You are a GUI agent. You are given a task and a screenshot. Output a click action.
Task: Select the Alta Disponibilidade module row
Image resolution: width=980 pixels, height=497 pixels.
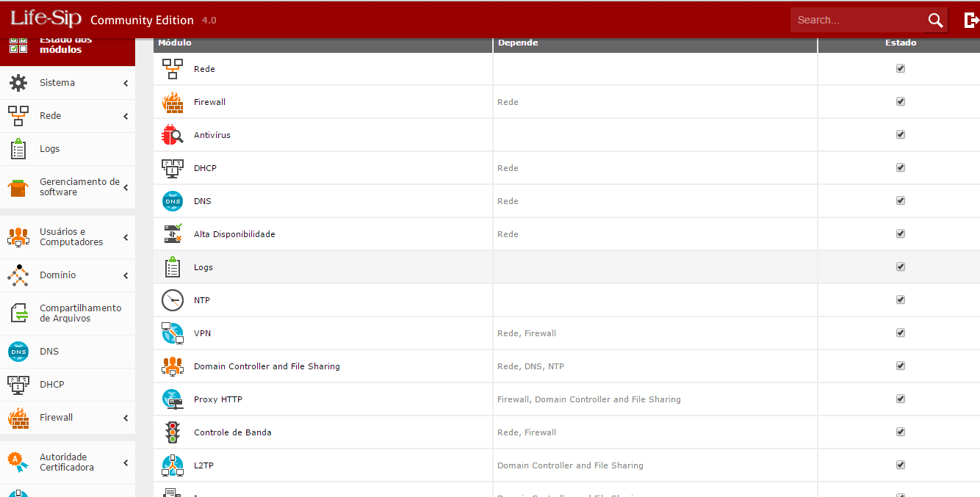tap(234, 234)
